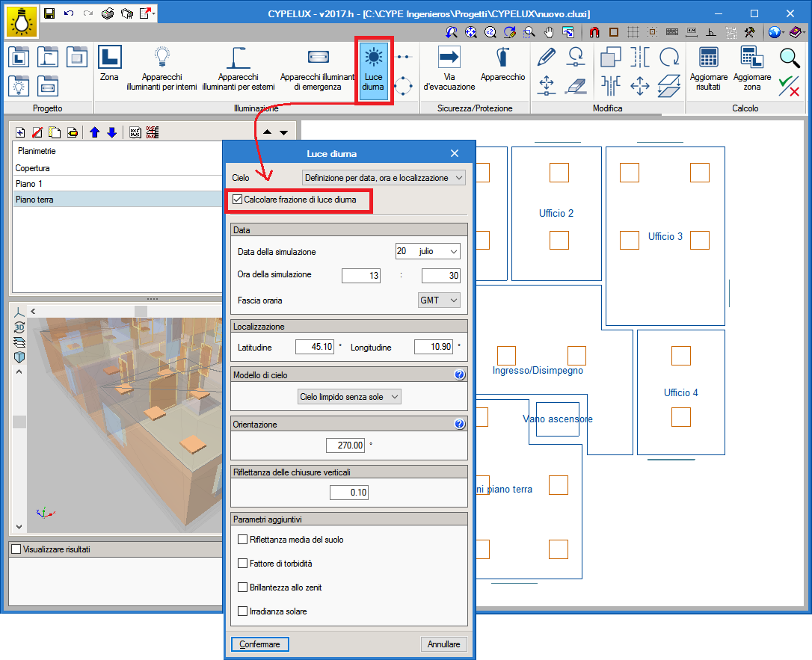Click the globe icon in top toolbar
Screen dimensions: 812x660
click(774, 32)
